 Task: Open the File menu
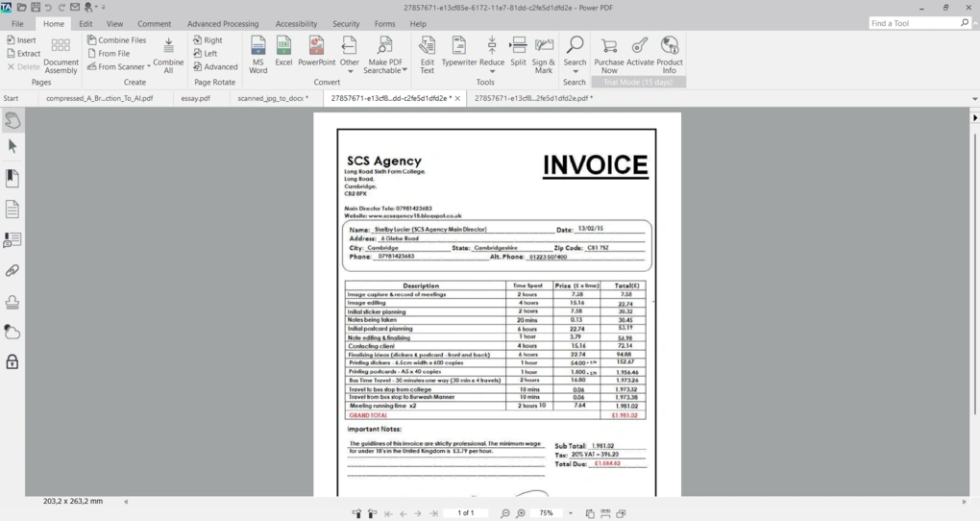point(17,24)
